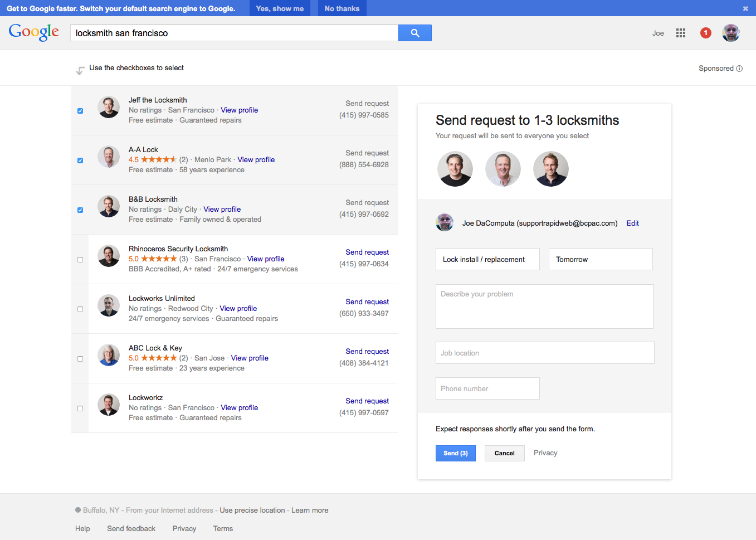Click Rhinoceros Security Locksmith photo
The width and height of the screenshot is (756, 540).
(109, 256)
